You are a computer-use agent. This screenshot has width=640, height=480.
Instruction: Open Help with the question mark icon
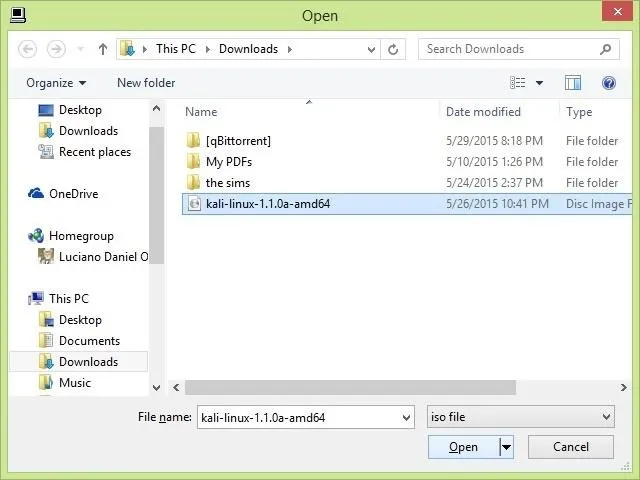[x=609, y=83]
